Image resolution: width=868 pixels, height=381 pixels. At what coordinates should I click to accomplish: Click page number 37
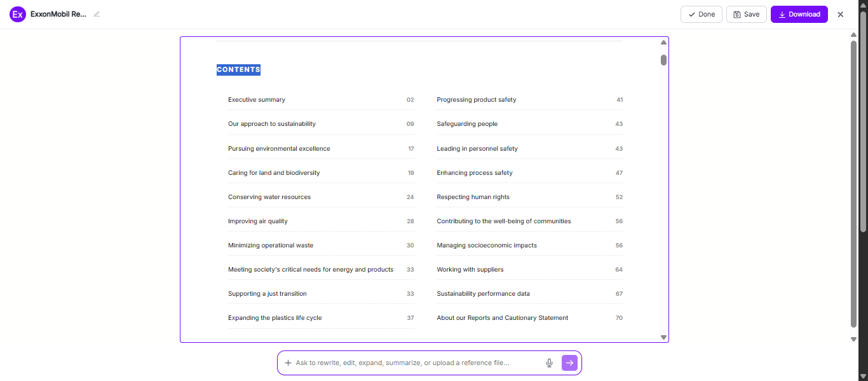(x=410, y=318)
